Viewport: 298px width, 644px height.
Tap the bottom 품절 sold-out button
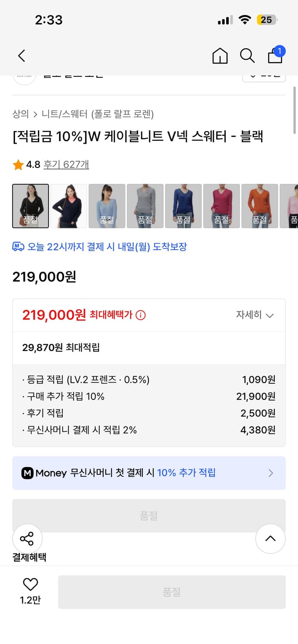pyautogui.click(x=172, y=592)
